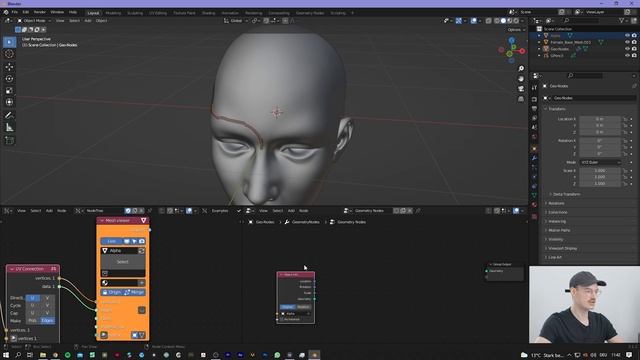Click the Outliner filter funnel icon
The width and height of the screenshot is (640, 360).
point(622,20)
